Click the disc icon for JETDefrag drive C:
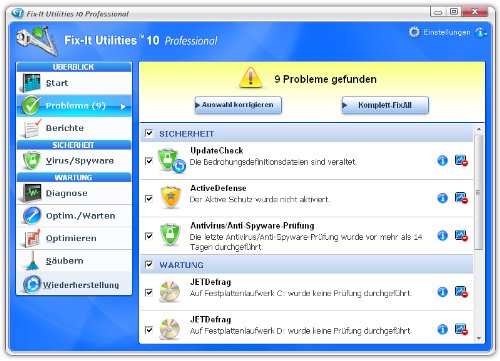The image size is (500, 361). pyautogui.click(x=170, y=292)
